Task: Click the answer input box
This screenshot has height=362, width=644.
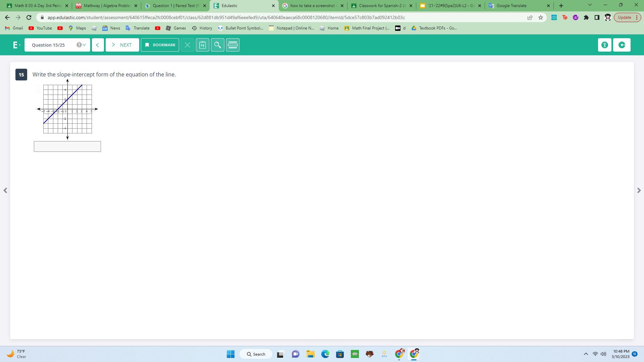Action: click(x=67, y=146)
